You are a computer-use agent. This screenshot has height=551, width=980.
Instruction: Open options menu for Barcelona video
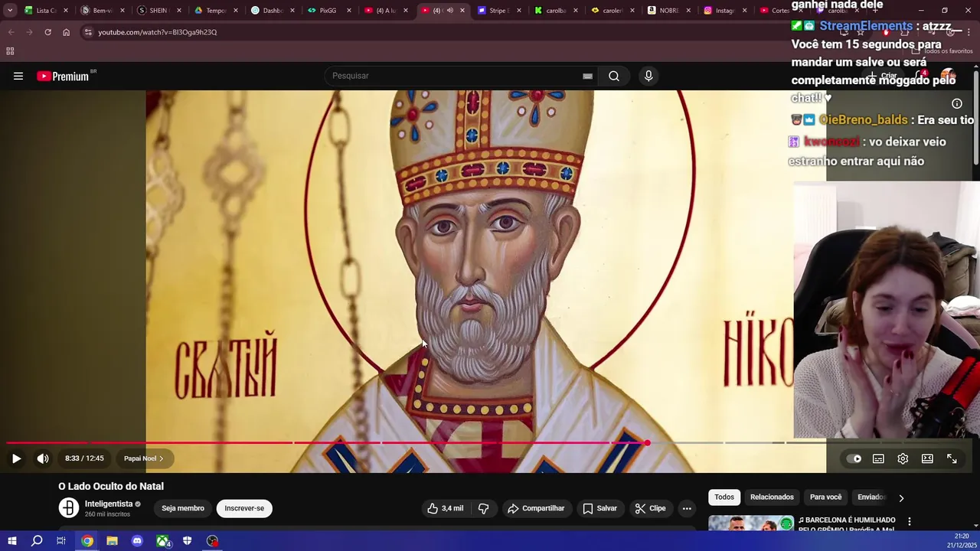(x=910, y=522)
